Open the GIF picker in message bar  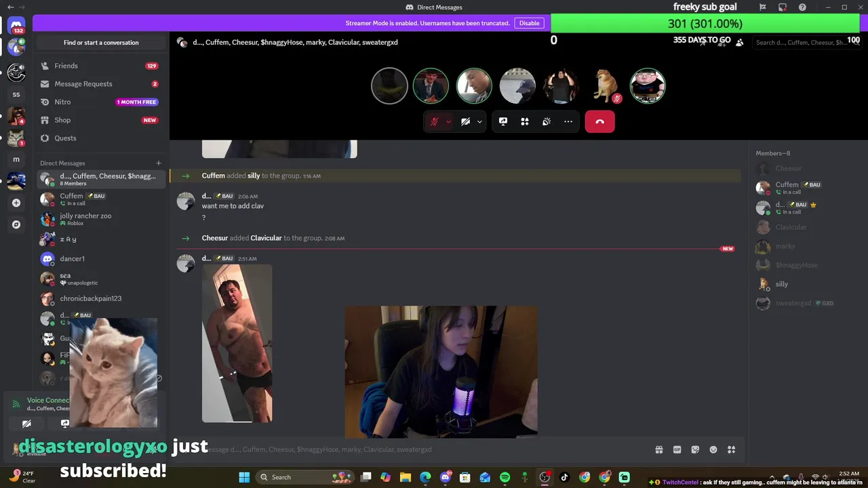point(677,449)
